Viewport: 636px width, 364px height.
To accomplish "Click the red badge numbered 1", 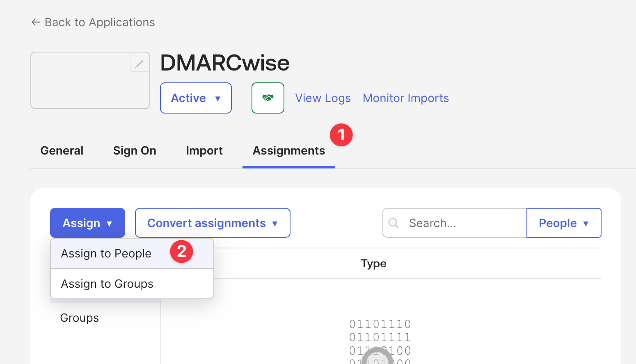I will [341, 134].
